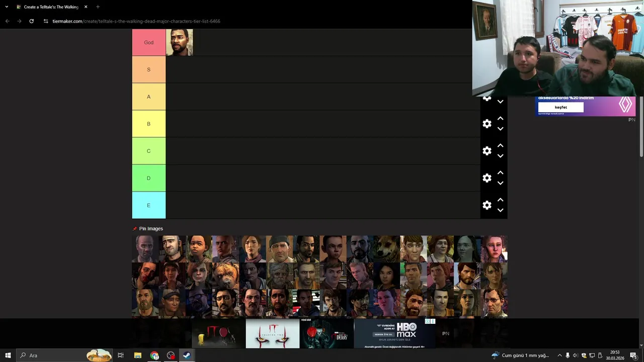The height and width of the screenshot is (362, 644).
Task: Switch to Create a Telltale's The Walking tab
Action: (50, 7)
